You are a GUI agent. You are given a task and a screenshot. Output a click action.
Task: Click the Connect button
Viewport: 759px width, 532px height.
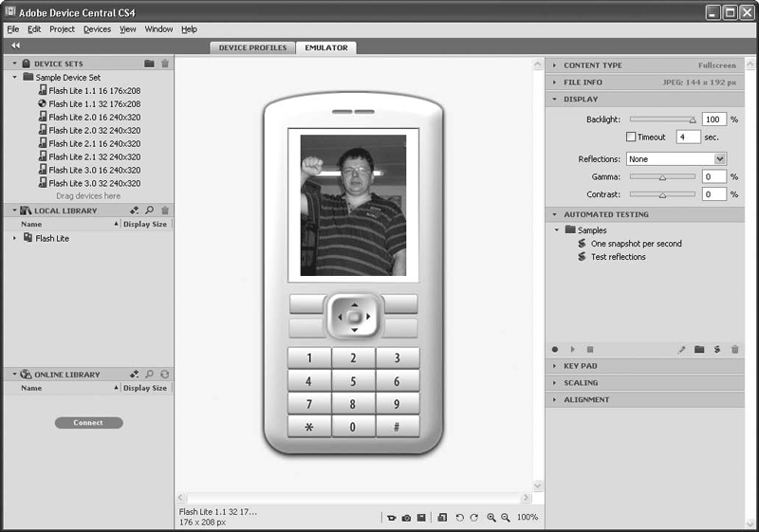[88, 423]
